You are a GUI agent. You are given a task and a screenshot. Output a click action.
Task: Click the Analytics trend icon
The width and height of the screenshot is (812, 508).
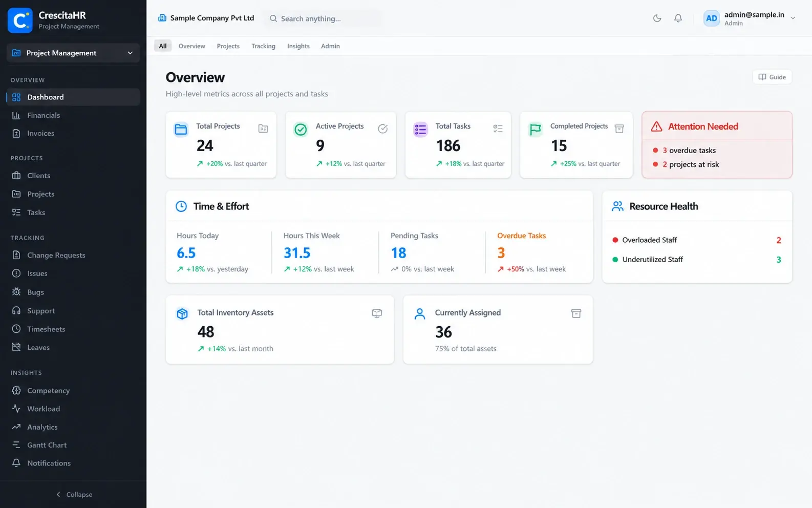[16, 427]
